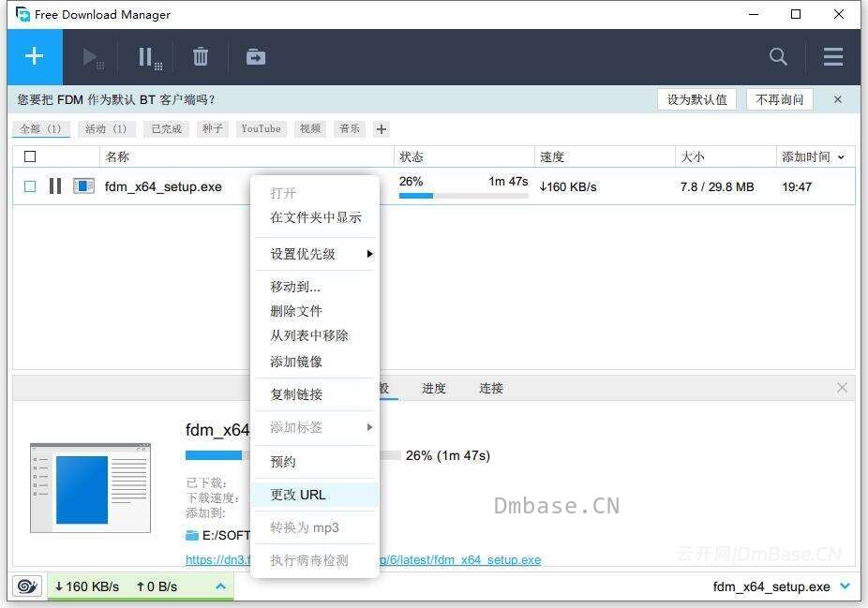Click the 160 KB/s download speed indicator
The height and width of the screenshot is (608, 868).
(87, 586)
